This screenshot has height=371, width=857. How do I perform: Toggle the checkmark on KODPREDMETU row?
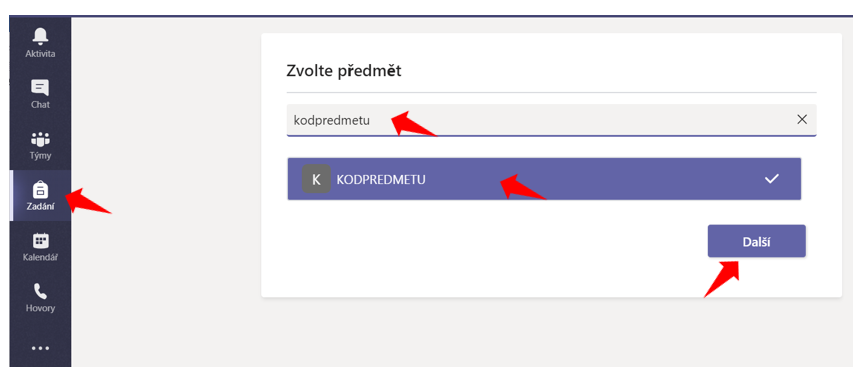pos(771,179)
